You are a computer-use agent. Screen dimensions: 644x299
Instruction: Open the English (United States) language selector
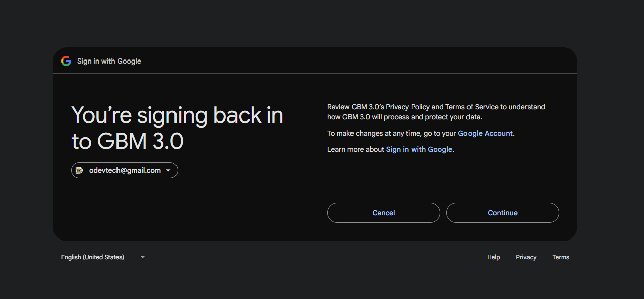point(103,257)
